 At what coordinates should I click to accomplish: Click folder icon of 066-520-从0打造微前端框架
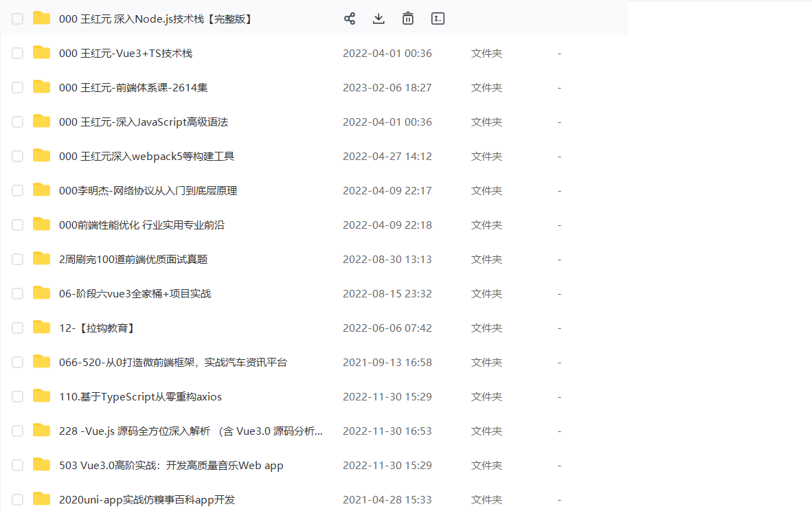click(41, 362)
